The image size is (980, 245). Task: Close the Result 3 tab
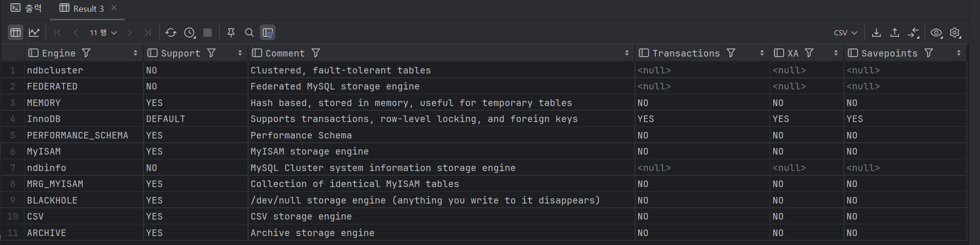pos(114,8)
